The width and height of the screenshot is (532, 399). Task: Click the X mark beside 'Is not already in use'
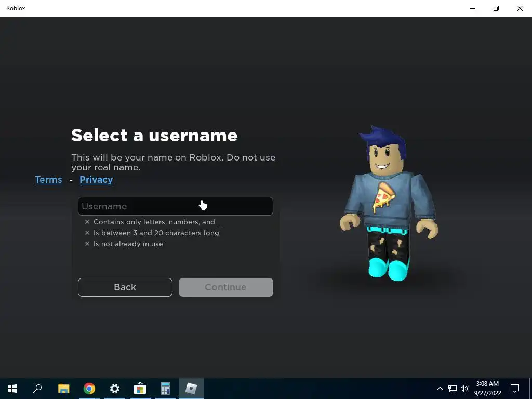point(87,244)
